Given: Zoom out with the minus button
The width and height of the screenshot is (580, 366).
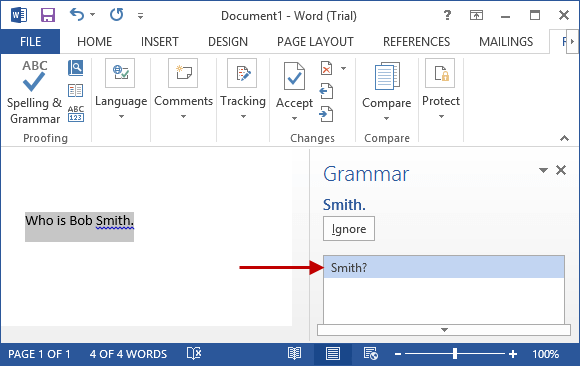Looking at the screenshot, I should [398, 354].
